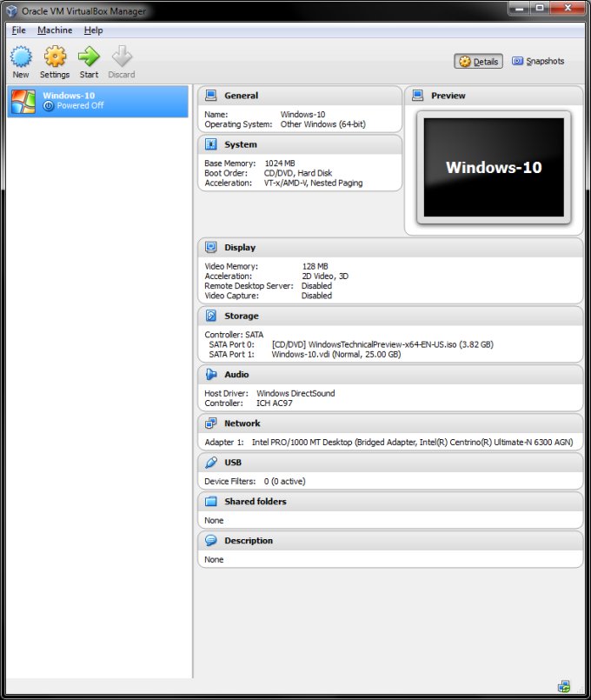This screenshot has height=700, width=591.
Task: Maximize the VirtualBox Manager window
Action: point(540,8)
